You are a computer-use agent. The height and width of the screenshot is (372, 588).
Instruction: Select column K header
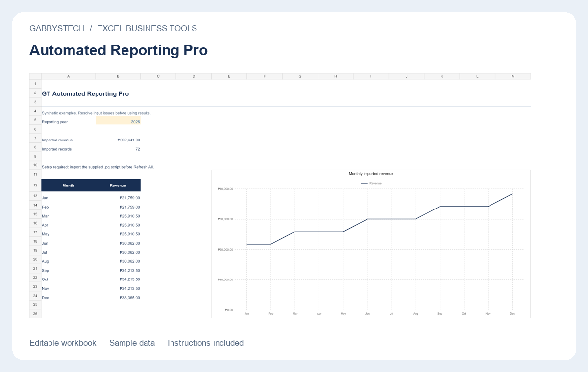[442, 76]
